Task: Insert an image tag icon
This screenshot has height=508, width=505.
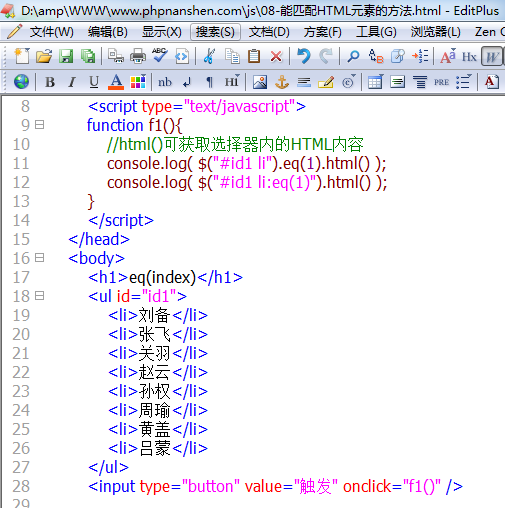Action: (x=260, y=82)
